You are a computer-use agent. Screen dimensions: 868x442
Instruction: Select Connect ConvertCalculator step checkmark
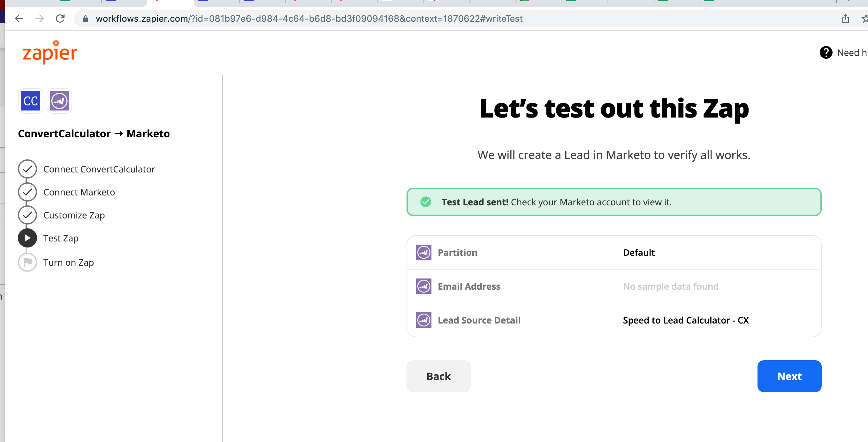click(x=27, y=169)
